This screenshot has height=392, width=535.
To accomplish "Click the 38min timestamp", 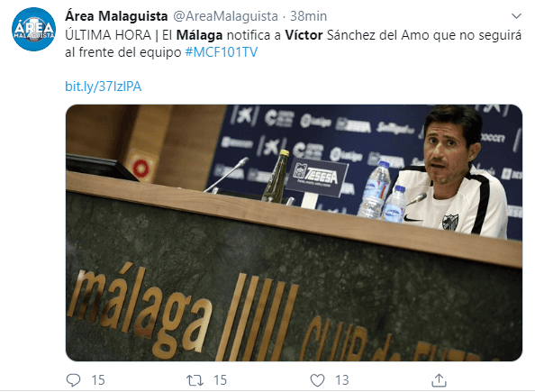I will (x=308, y=16).
